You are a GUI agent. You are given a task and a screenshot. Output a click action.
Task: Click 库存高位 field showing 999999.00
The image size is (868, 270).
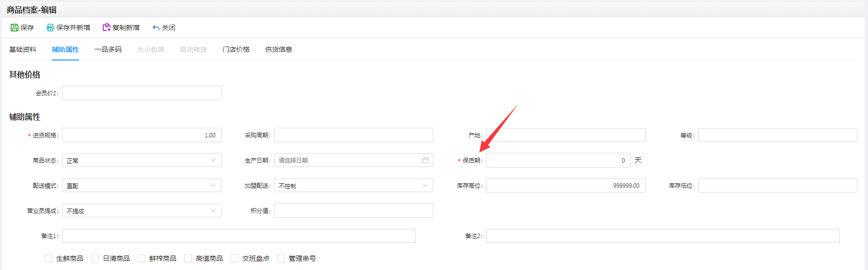pyautogui.click(x=566, y=185)
